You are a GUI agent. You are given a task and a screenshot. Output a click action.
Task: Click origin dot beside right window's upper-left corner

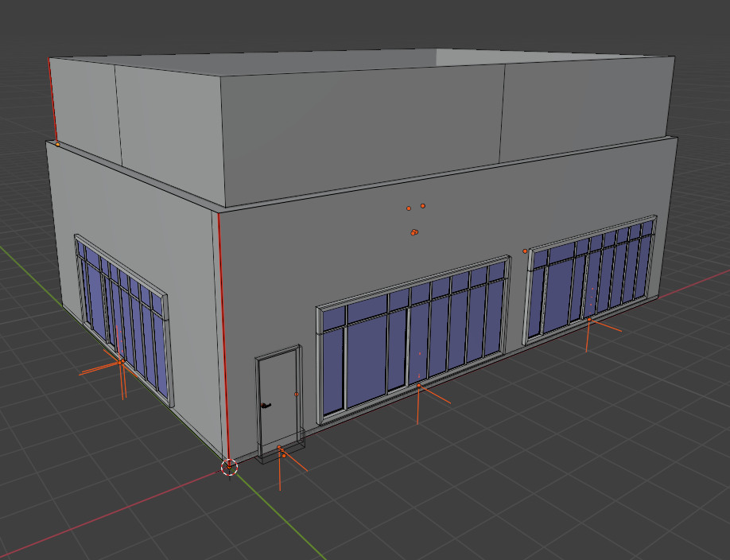(x=525, y=251)
